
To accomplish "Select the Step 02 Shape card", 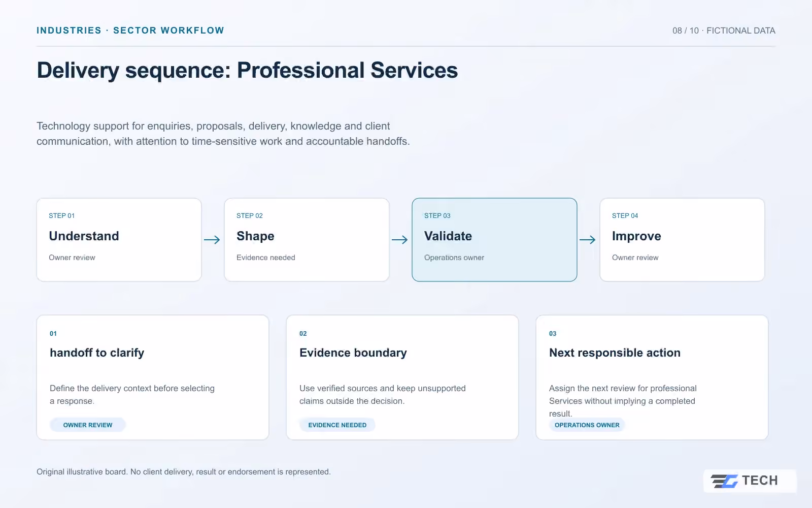I will 307,240.
